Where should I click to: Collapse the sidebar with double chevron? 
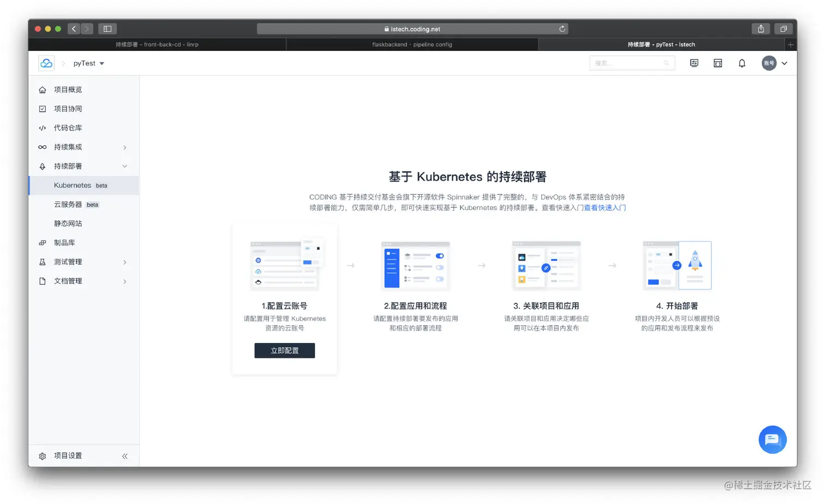[x=125, y=456]
